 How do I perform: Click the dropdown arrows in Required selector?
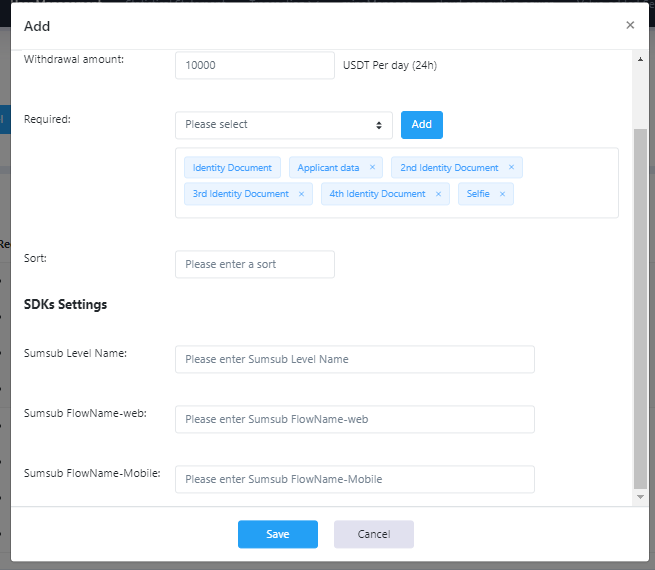(x=378, y=125)
